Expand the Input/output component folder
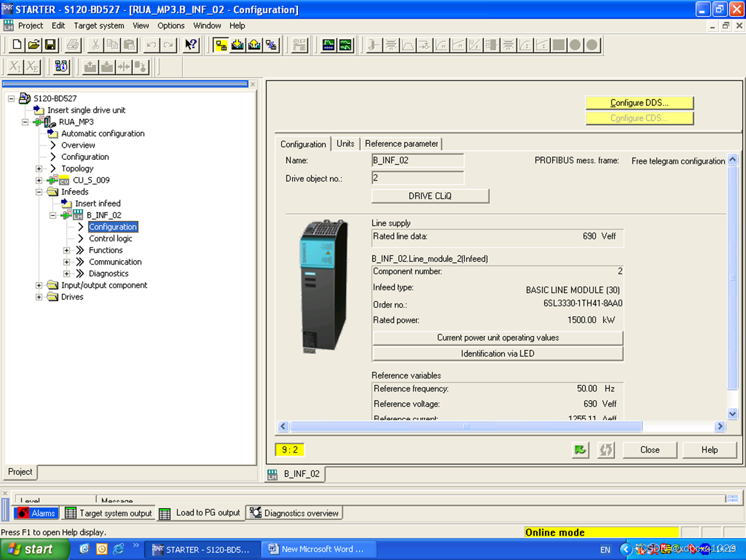The width and height of the screenshot is (746, 560). [x=39, y=285]
